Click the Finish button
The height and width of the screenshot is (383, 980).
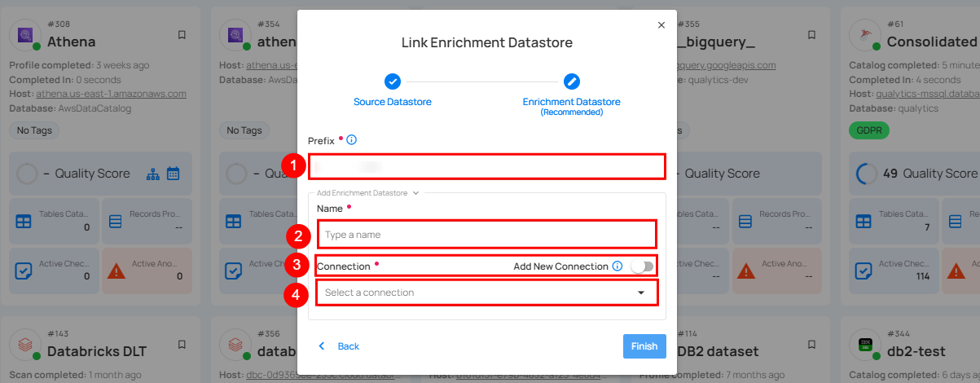pyautogui.click(x=644, y=346)
